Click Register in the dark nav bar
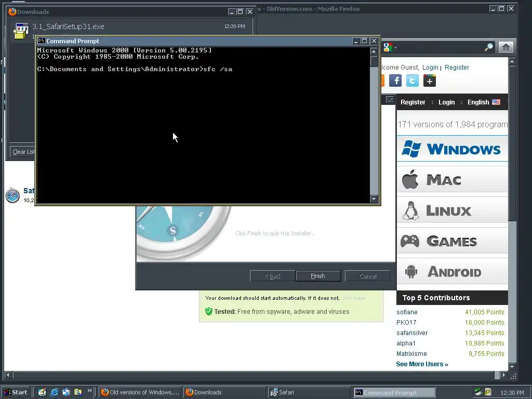This screenshot has width=532, height=399. [413, 102]
